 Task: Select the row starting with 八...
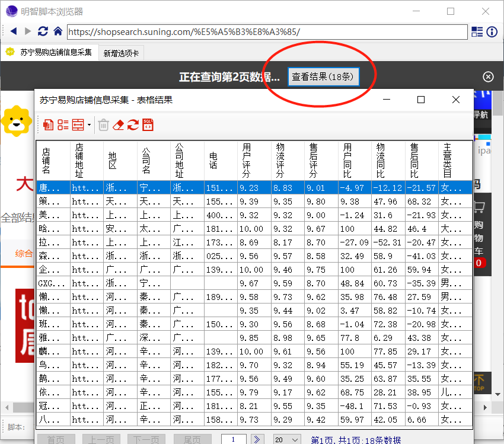coord(254,420)
